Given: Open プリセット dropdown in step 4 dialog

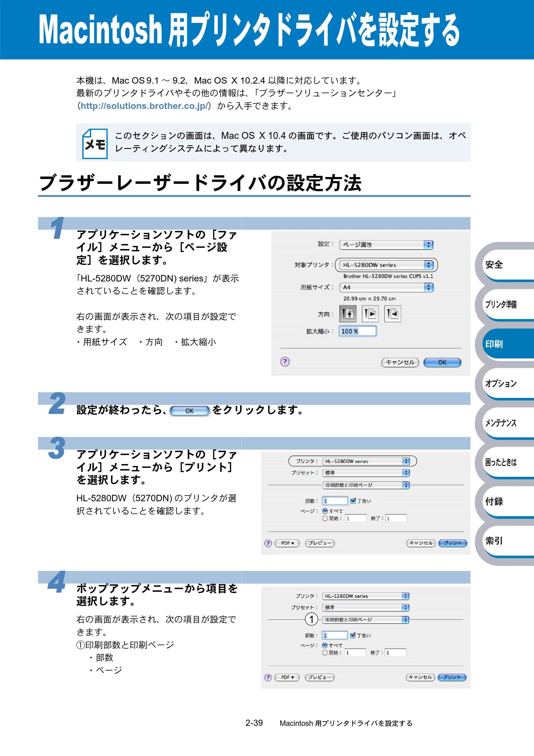Looking at the screenshot, I should pos(366,608).
